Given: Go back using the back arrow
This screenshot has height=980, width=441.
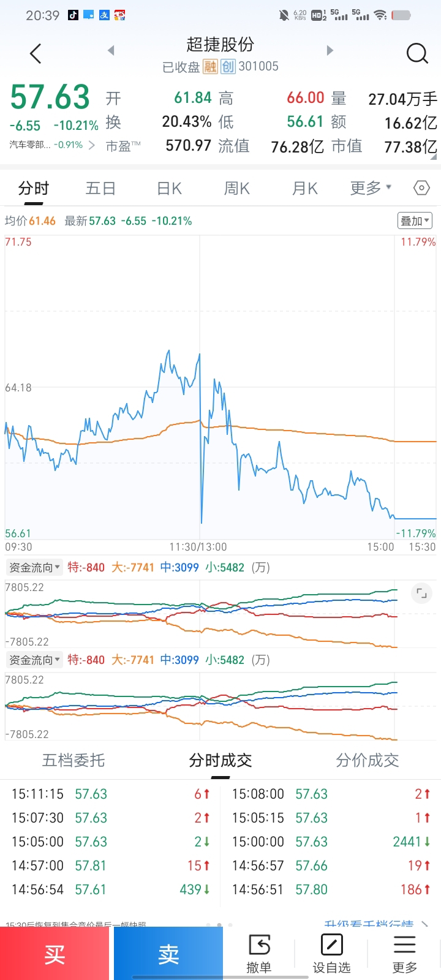Looking at the screenshot, I should point(36,54).
